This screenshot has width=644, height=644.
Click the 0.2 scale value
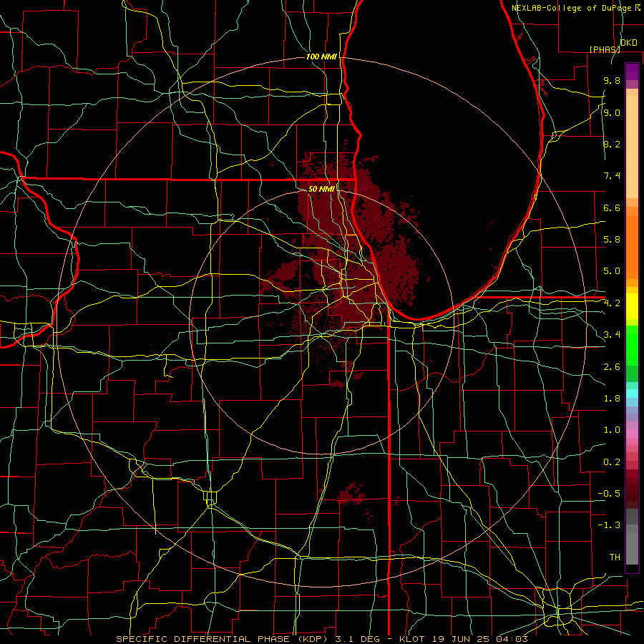[612, 462]
